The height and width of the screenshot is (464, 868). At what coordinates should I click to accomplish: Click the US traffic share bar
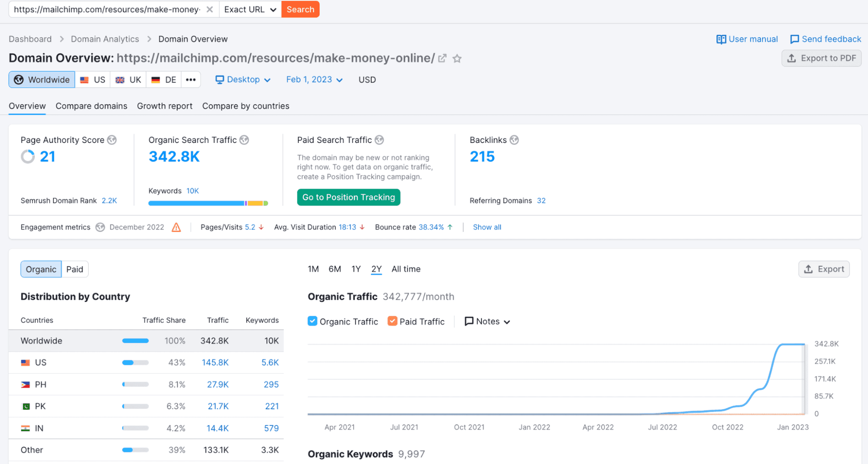(x=135, y=363)
